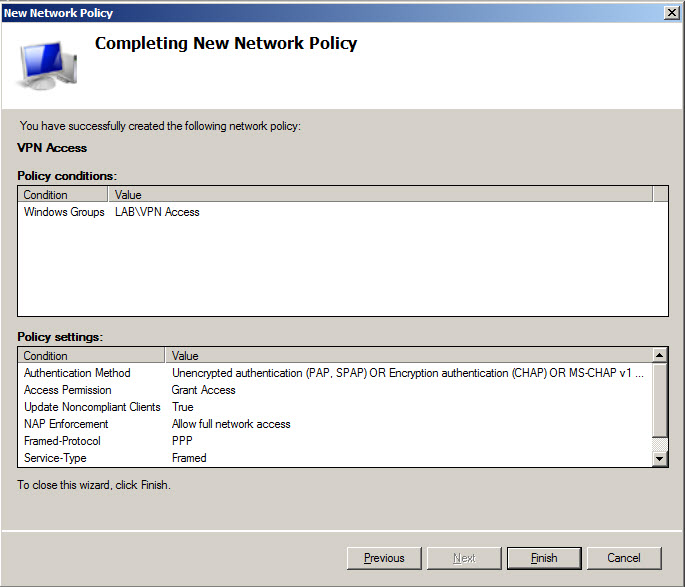Click the Unencrypted authentication (PAP, SPAP) value

coord(408,373)
